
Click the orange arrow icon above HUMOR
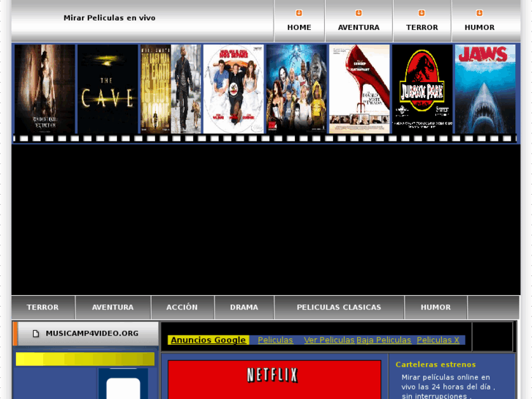pos(479,13)
